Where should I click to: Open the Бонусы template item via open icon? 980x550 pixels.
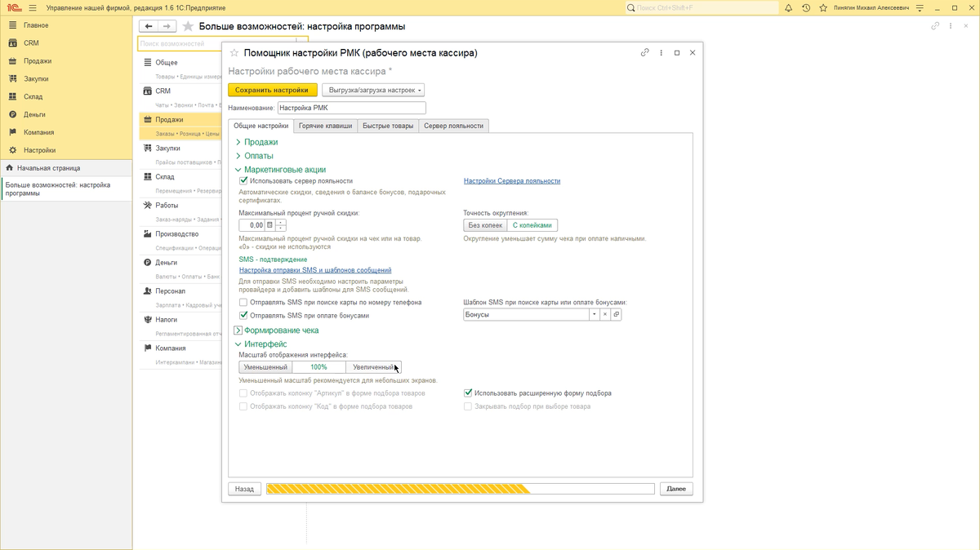coord(616,314)
